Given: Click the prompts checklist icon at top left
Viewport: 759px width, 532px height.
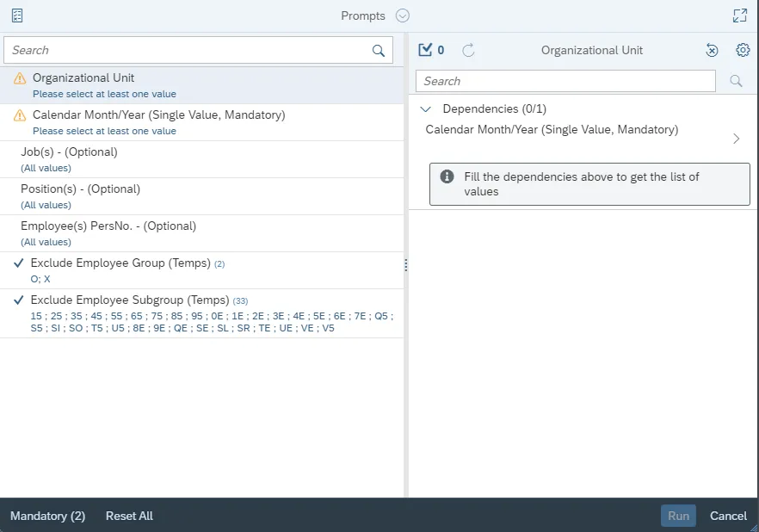Looking at the screenshot, I should (x=17, y=15).
